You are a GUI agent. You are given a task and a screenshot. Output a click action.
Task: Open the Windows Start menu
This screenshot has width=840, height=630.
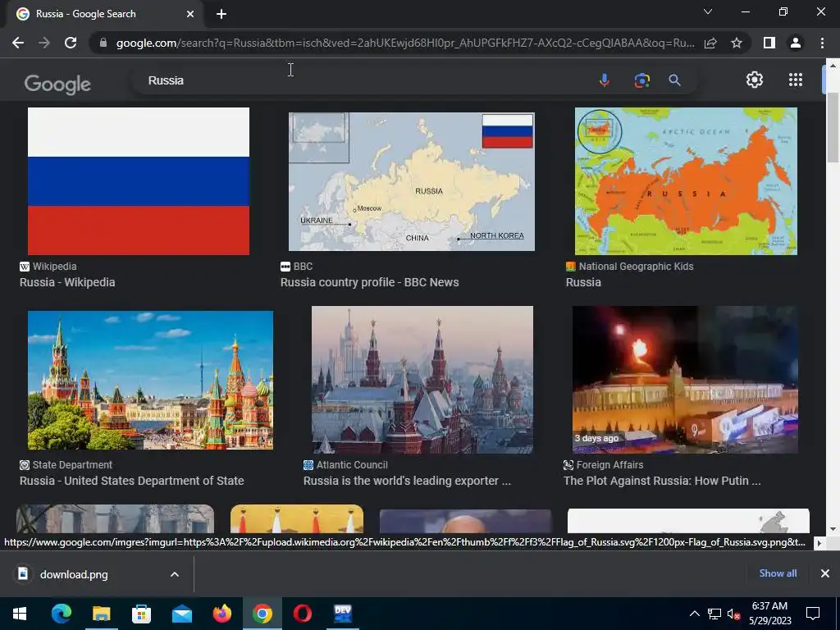20,614
